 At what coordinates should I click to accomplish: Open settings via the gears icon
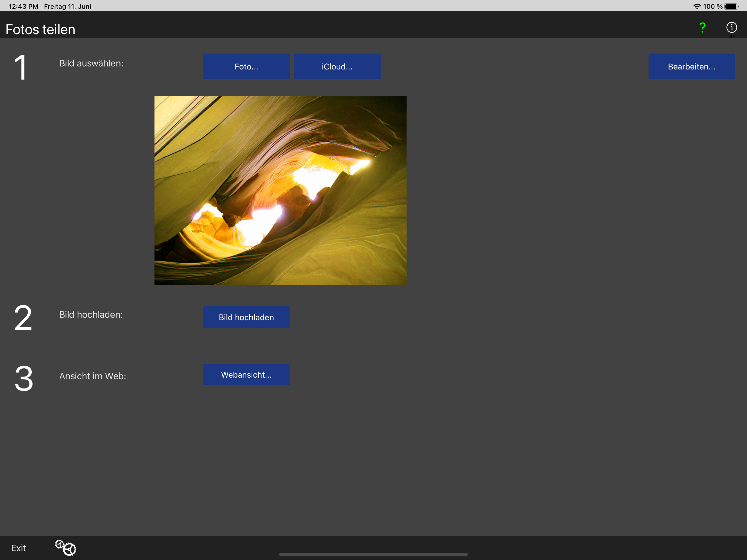pos(66,547)
